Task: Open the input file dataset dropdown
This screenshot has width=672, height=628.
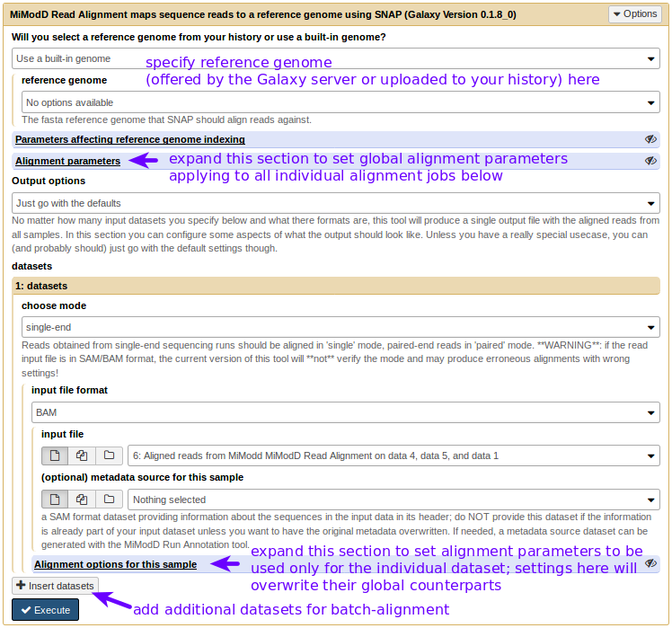Action: click(393, 456)
